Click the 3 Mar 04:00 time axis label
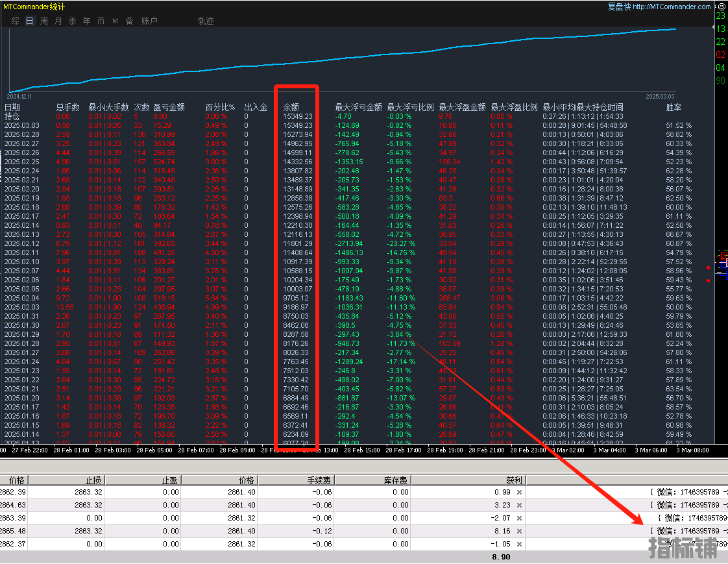Viewport: 728px width, 564px height. coord(609,450)
